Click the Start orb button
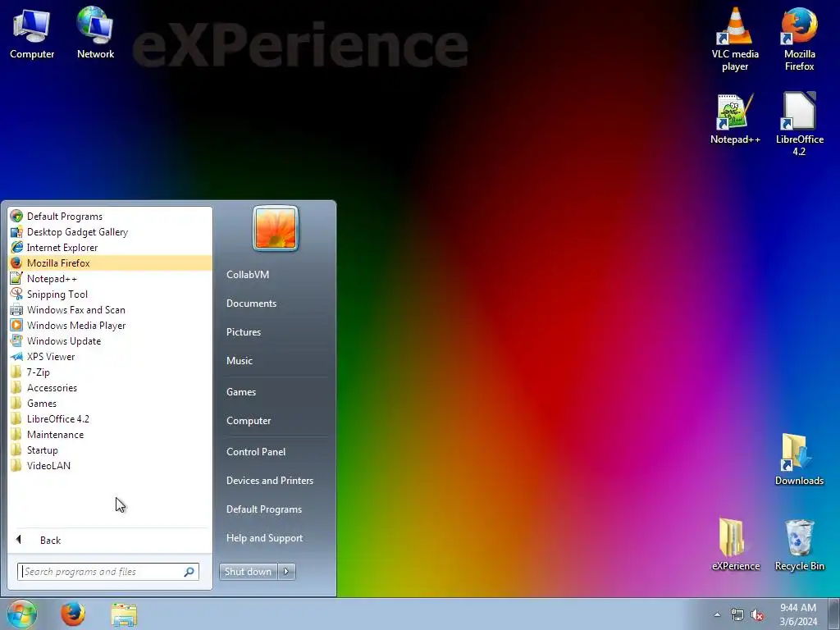The image size is (840, 630). tap(22, 614)
